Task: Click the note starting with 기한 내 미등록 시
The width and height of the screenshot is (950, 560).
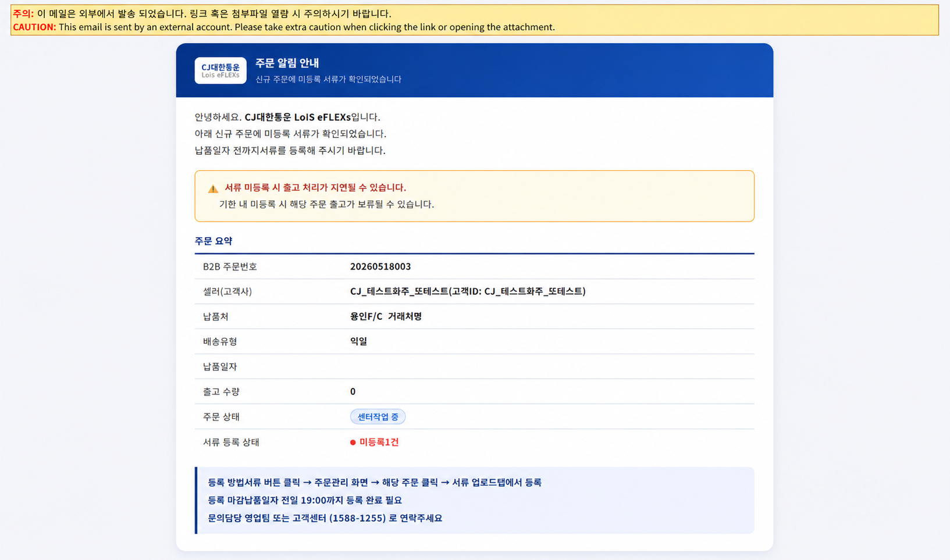Action: [326, 204]
